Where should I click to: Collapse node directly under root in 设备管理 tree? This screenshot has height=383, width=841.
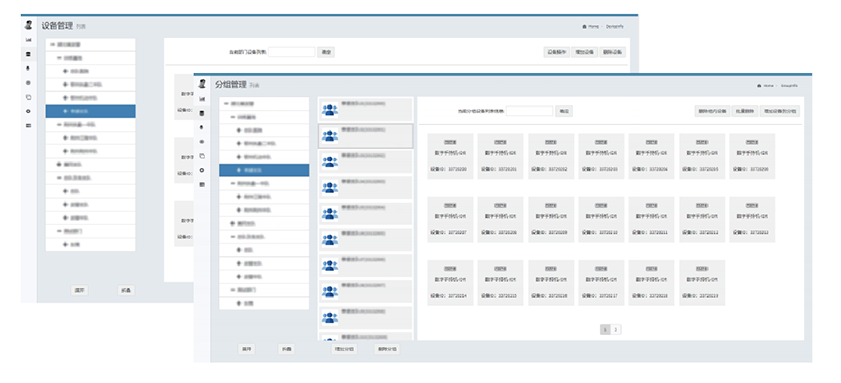59,58
